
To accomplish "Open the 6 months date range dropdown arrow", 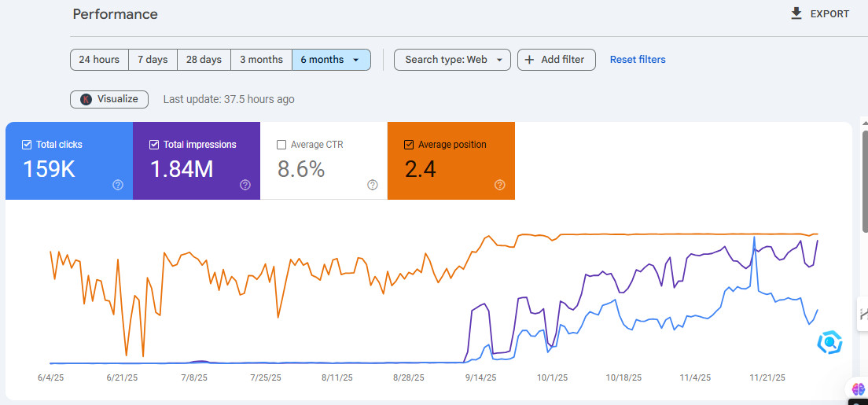I will pos(355,60).
